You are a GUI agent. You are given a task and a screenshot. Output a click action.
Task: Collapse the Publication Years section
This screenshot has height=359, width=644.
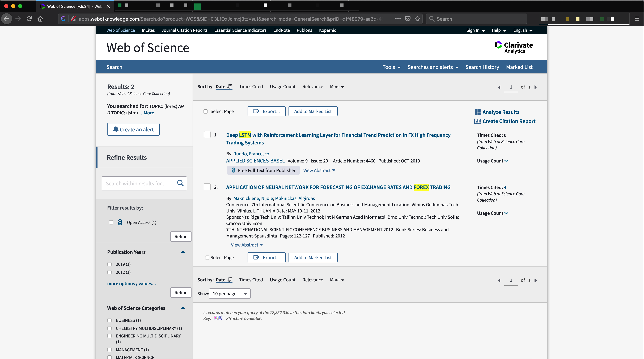(183, 252)
